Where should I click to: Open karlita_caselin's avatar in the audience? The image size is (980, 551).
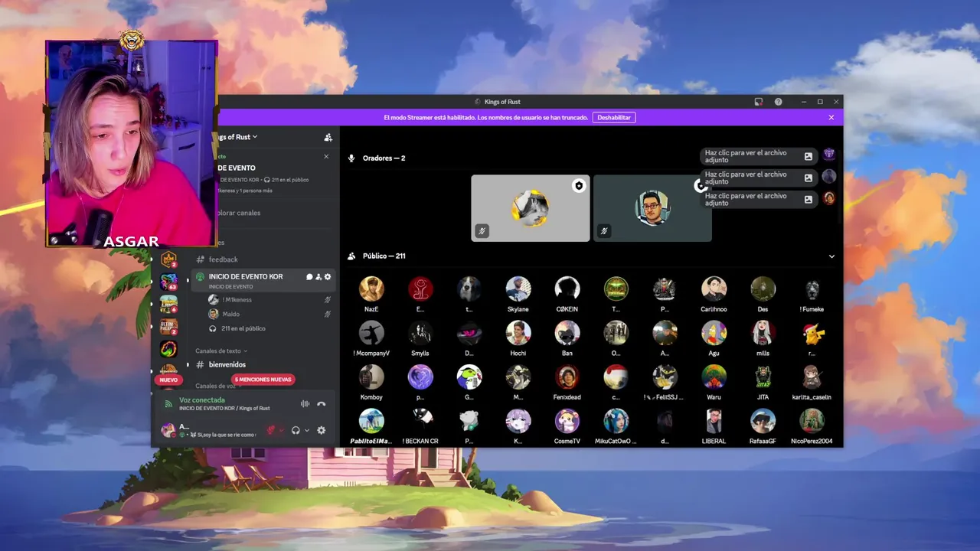[x=812, y=377]
